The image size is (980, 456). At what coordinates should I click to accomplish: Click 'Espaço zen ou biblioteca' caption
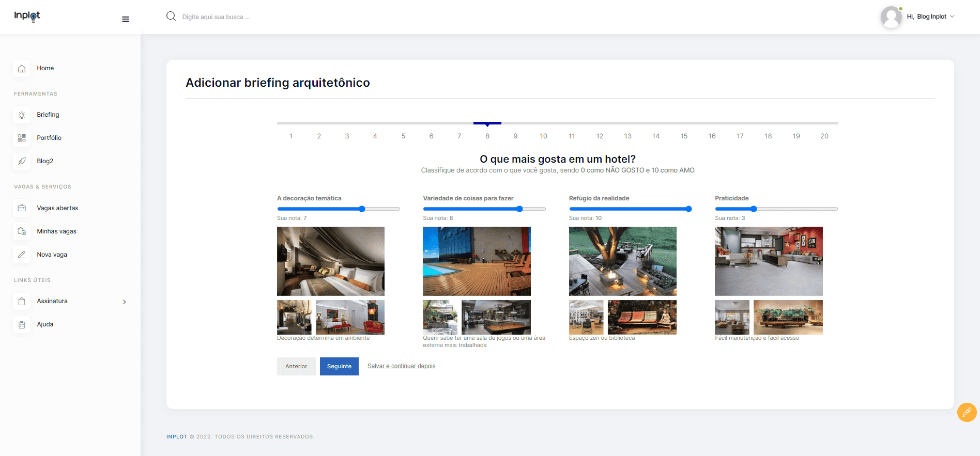coord(602,338)
